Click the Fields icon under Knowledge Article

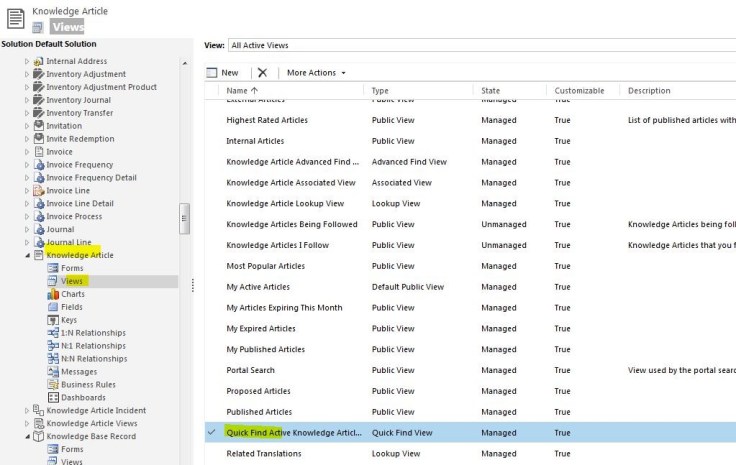point(52,308)
